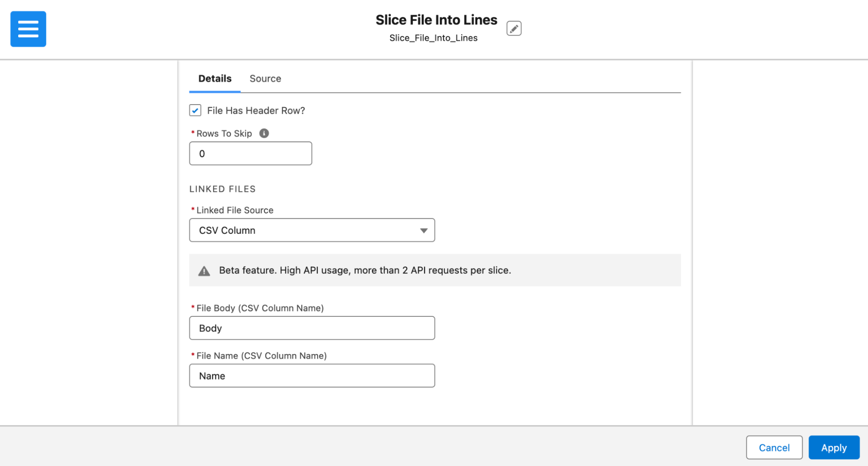Uncheck the File Has Header Row checkbox
The image size is (868, 466).
pyautogui.click(x=195, y=110)
